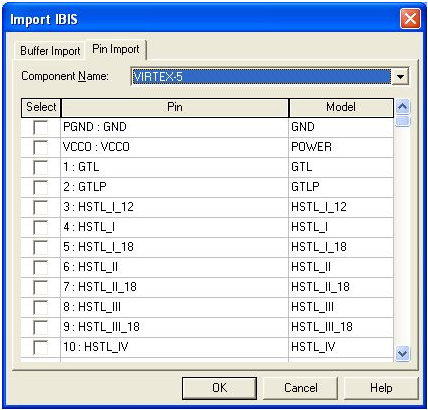Tick the 2 : GTLP pin checkbox

[x=41, y=187]
